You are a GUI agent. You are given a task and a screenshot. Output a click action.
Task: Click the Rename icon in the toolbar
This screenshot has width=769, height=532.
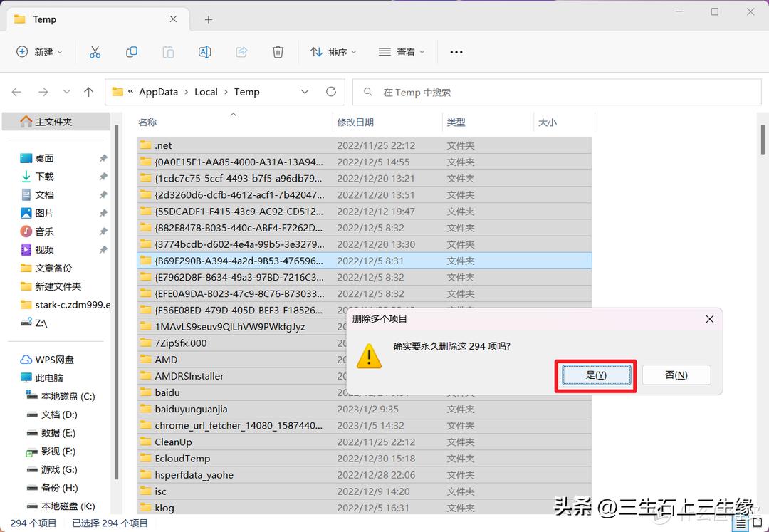click(205, 51)
